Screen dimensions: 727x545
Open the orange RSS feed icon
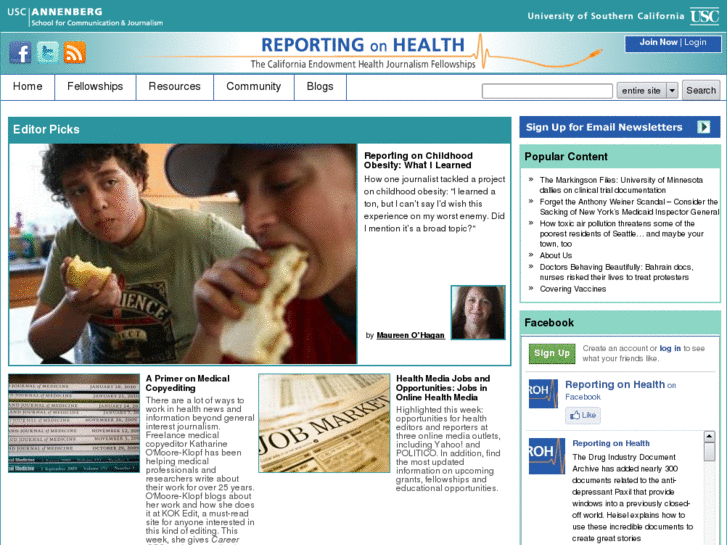[75, 52]
